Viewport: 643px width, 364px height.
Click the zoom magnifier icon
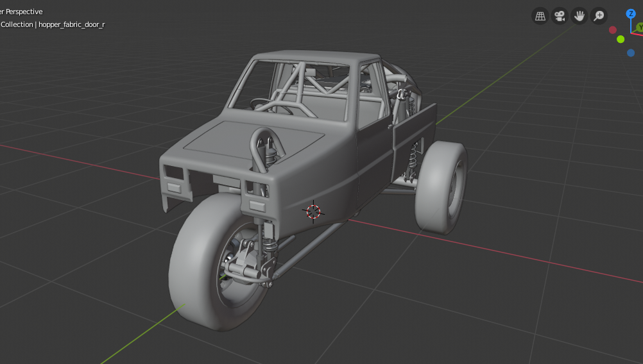(x=599, y=16)
